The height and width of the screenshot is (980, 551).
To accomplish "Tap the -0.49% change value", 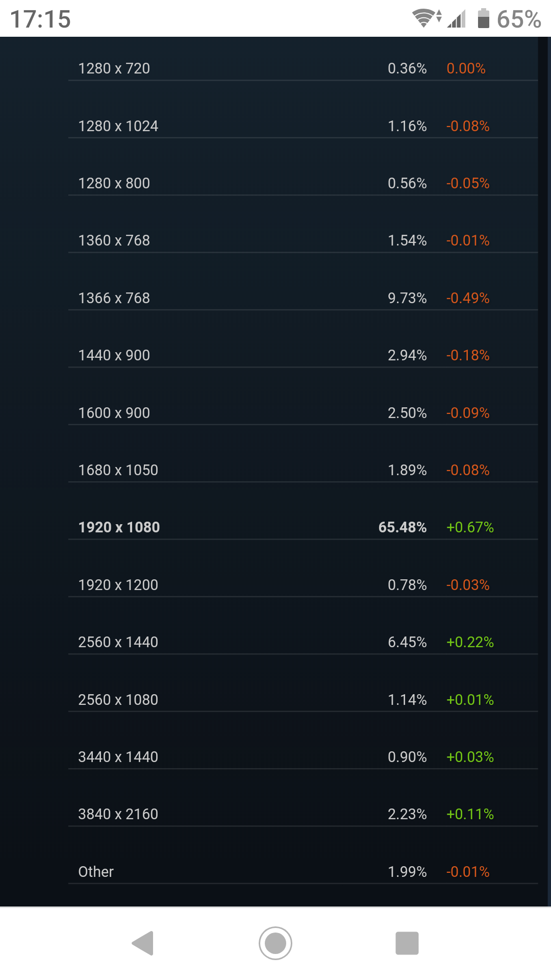I will tap(468, 298).
